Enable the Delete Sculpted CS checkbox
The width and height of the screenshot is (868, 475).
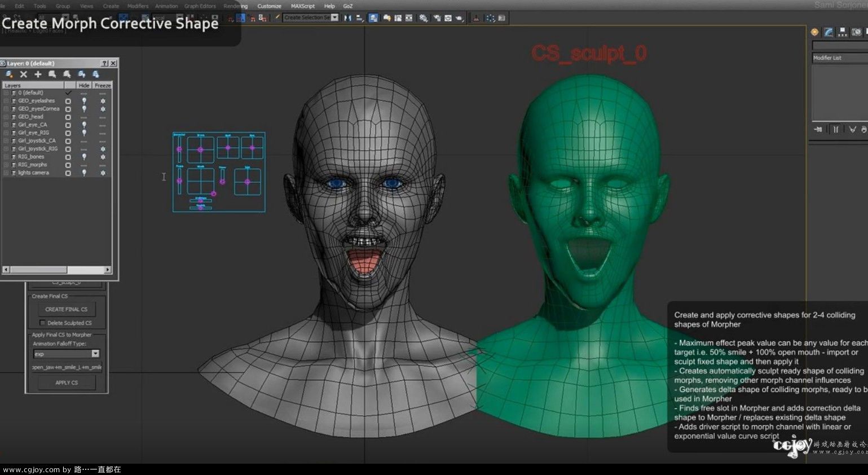pos(42,323)
